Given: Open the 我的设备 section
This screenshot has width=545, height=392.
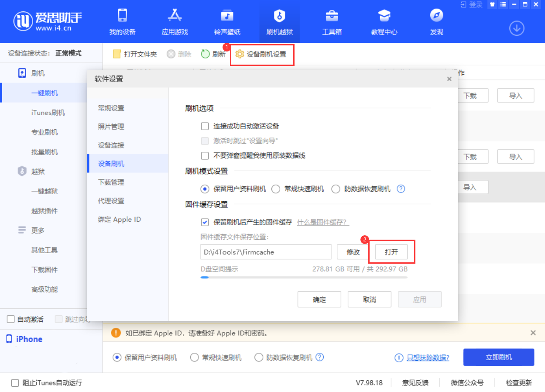Looking at the screenshot, I should 122,21.
